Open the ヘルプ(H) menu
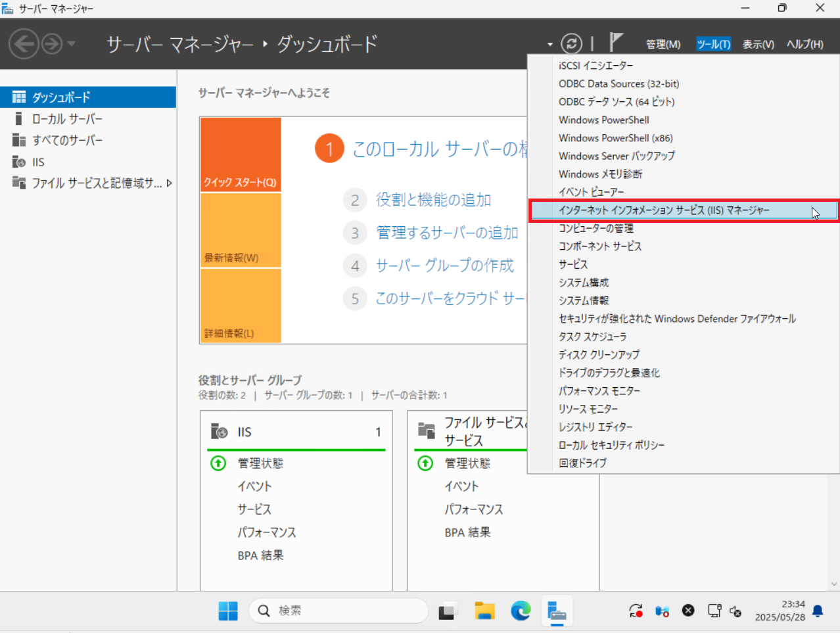This screenshot has height=633, width=840. click(805, 44)
